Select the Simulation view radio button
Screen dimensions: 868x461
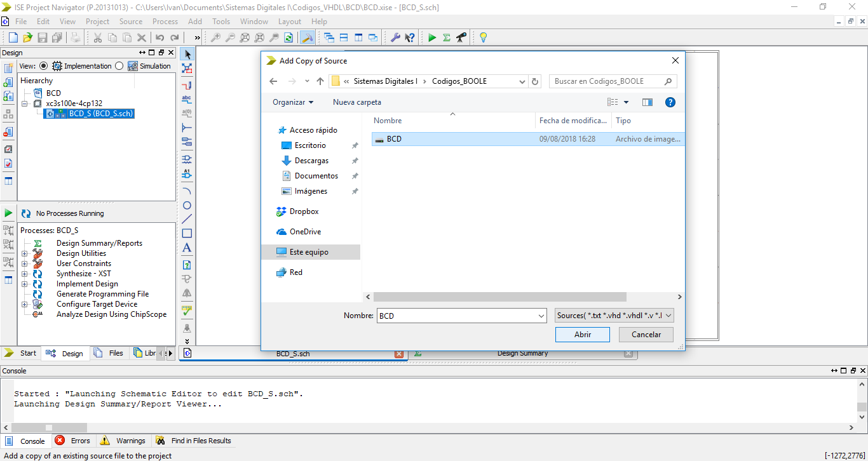119,66
